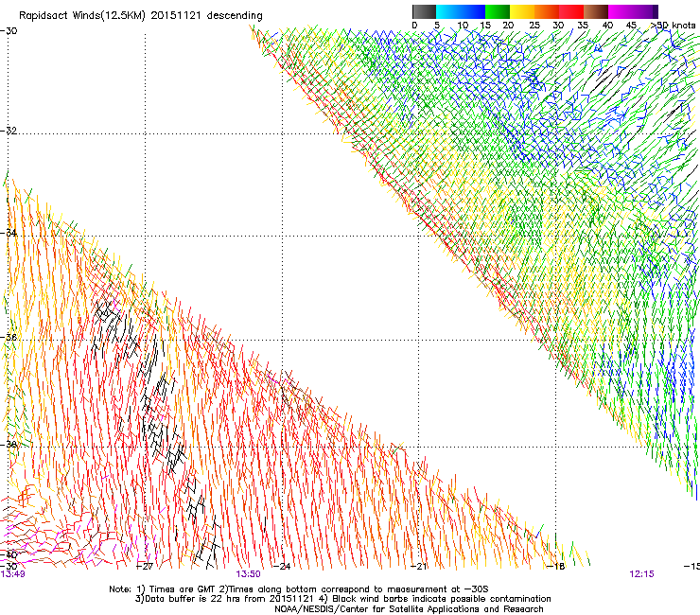Click the NOAA/NESDIS Center for Satellite Applications credit
The image size is (700, 615).
pos(409,608)
